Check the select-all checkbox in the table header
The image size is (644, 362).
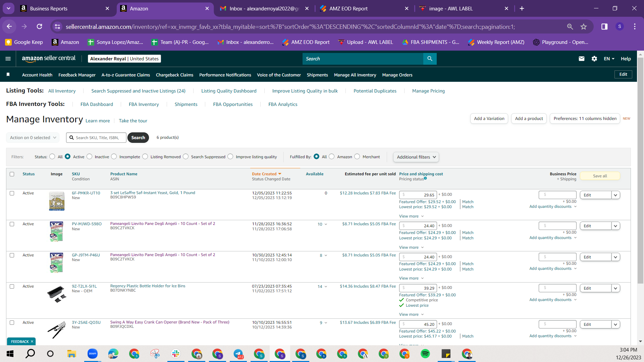(12, 174)
